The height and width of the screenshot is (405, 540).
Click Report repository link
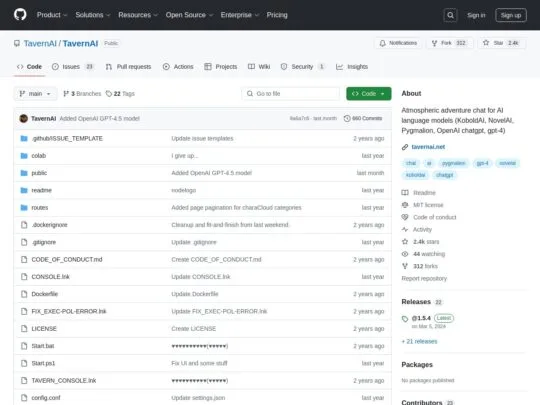pos(424,279)
